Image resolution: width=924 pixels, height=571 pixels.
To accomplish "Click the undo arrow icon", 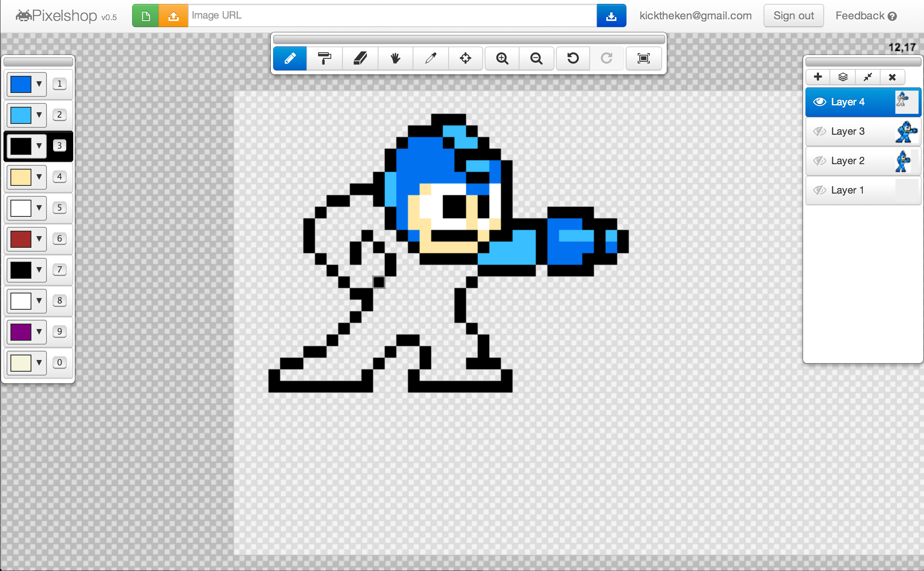I will coord(573,58).
